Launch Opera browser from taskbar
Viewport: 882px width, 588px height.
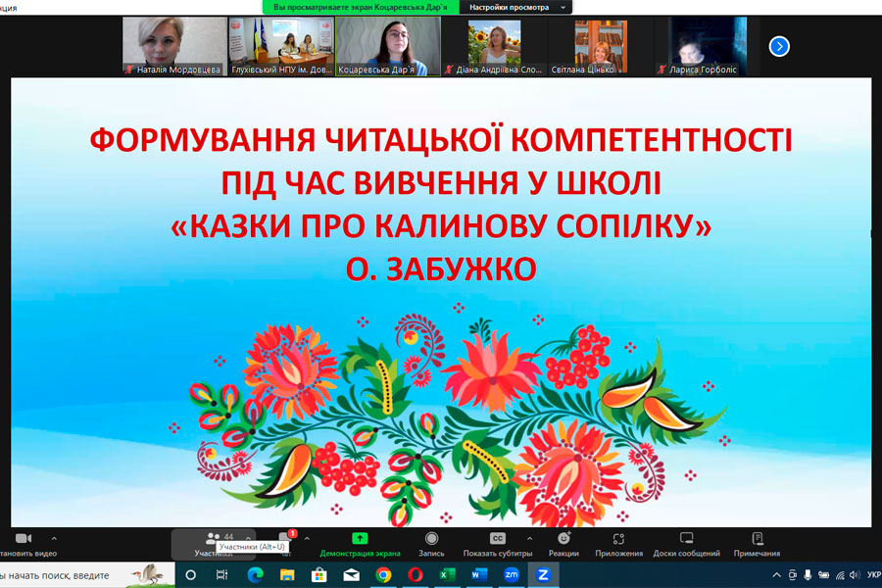click(x=416, y=575)
